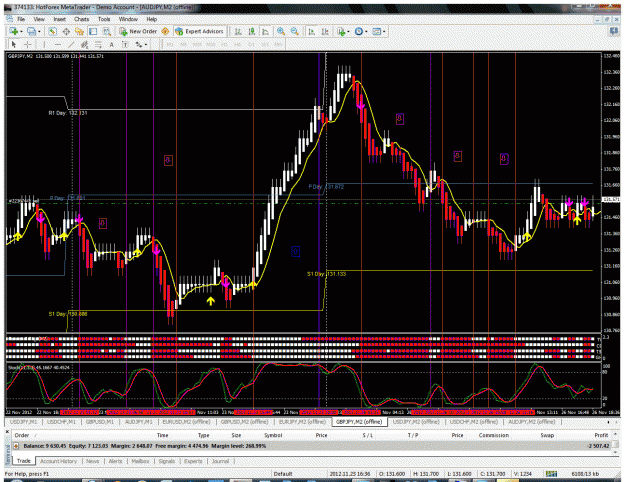The image size is (625, 482).
Task: Switch chart to line chart style
Action: (265, 31)
